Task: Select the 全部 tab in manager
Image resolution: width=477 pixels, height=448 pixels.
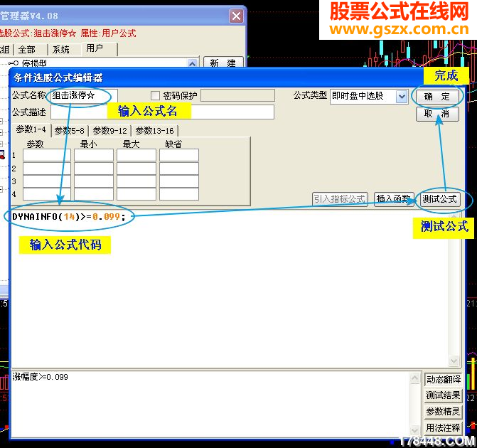Action: tap(28, 49)
